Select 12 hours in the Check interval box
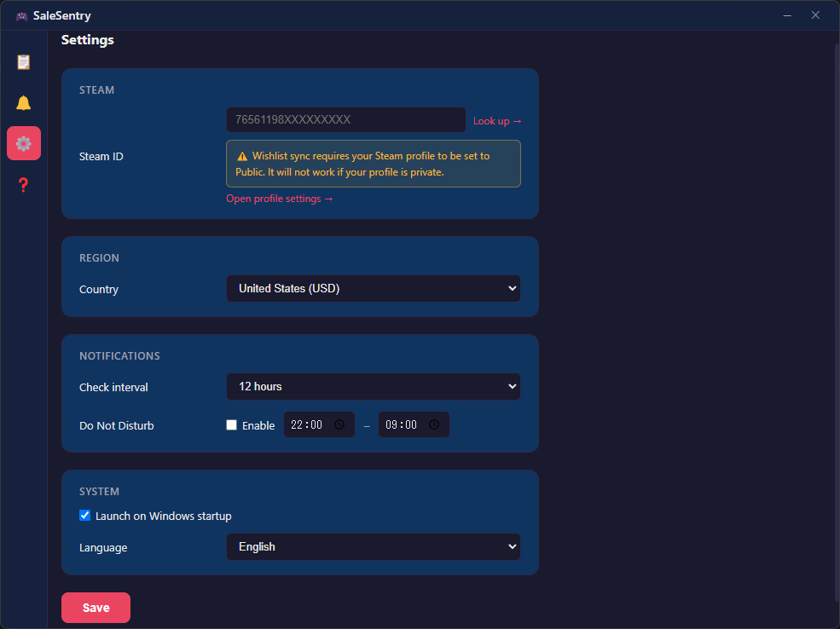The image size is (840, 629). pyautogui.click(x=373, y=386)
